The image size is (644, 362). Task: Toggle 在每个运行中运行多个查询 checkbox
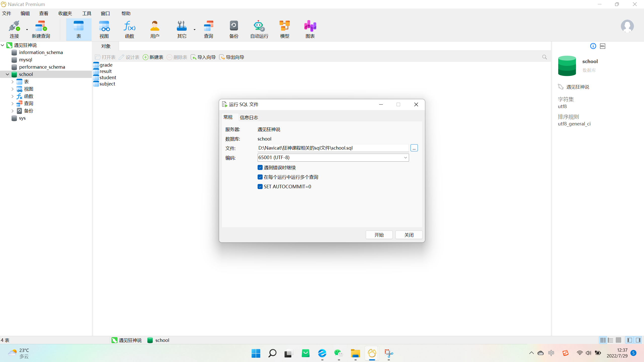point(260,177)
